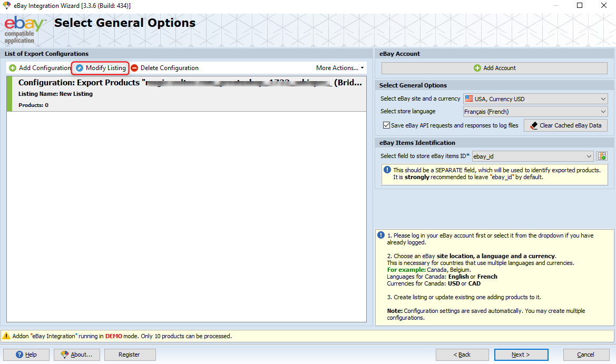Click the DEMO mode warning icon

tap(6, 336)
